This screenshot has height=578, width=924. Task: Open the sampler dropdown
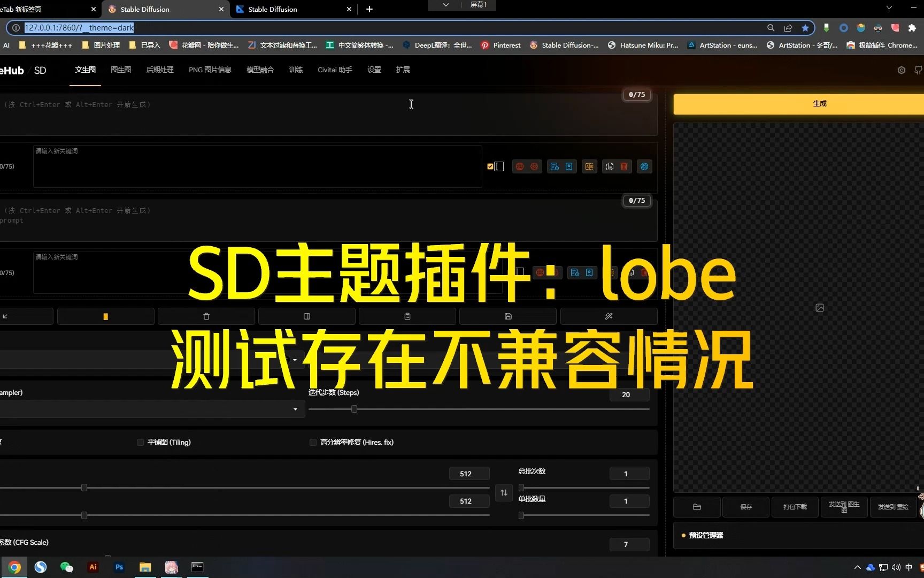coord(152,409)
